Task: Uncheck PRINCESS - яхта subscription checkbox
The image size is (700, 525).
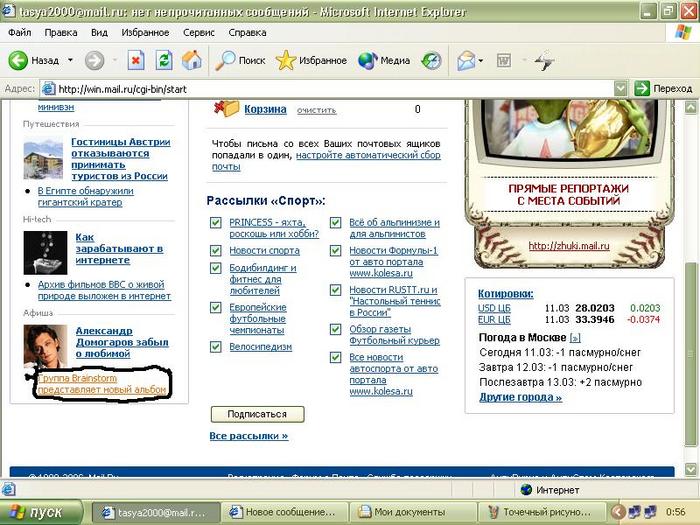Action: coord(216,222)
